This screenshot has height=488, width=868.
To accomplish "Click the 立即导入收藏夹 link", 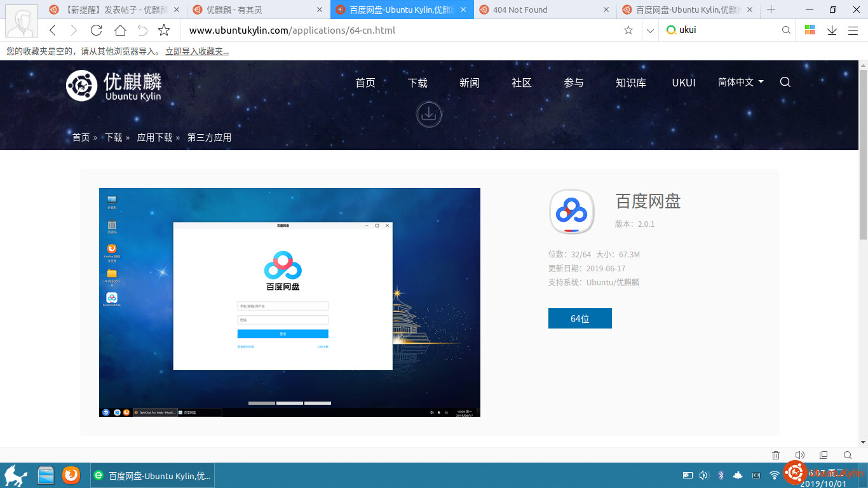I will tap(197, 51).
